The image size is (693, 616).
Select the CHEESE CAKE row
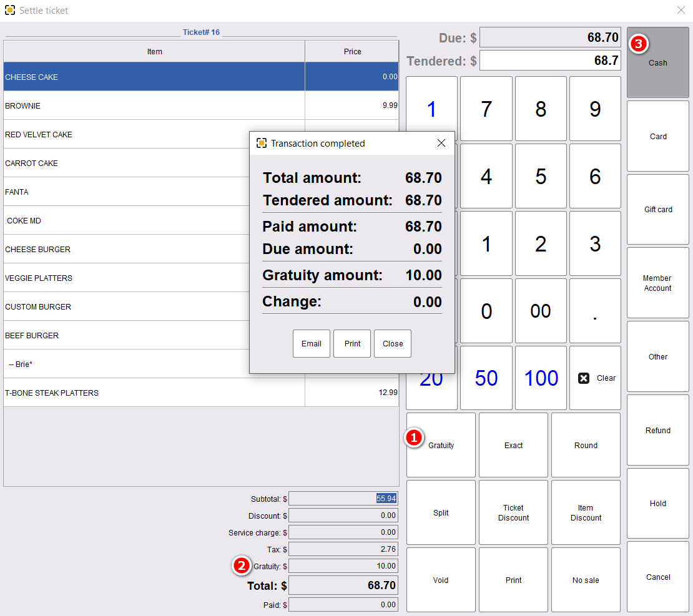click(201, 76)
